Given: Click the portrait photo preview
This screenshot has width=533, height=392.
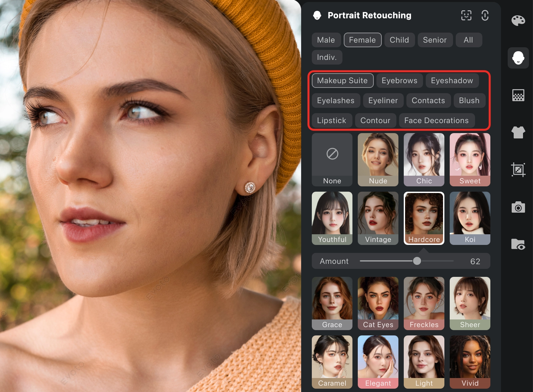Looking at the screenshot, I should [x=150, y=196].
